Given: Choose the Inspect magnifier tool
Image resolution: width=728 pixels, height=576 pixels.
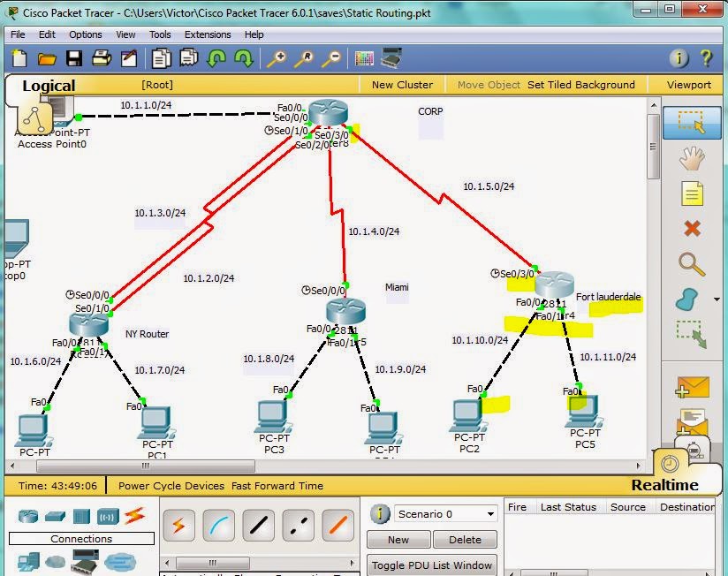Looking at the screenshot, I should coord(691,264).
